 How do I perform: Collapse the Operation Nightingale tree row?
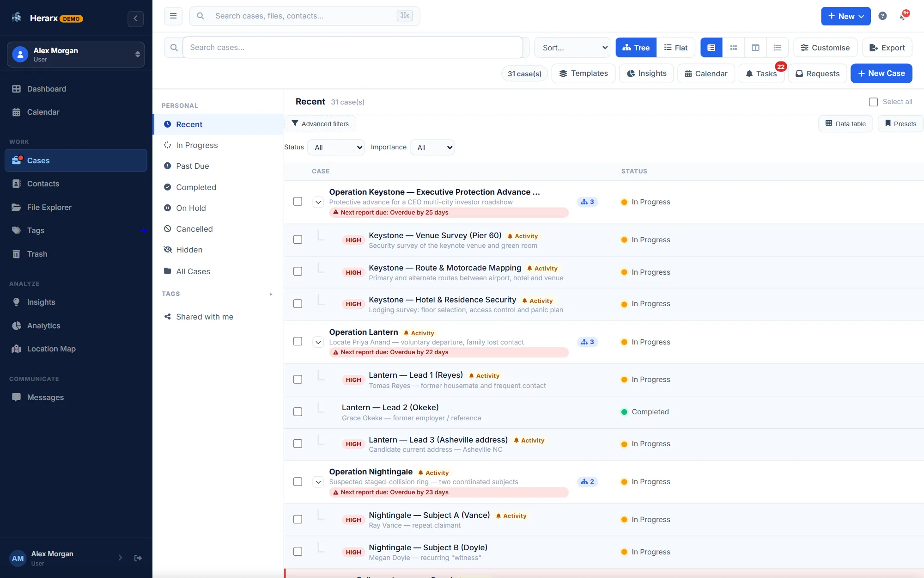(x=318, y=482)
